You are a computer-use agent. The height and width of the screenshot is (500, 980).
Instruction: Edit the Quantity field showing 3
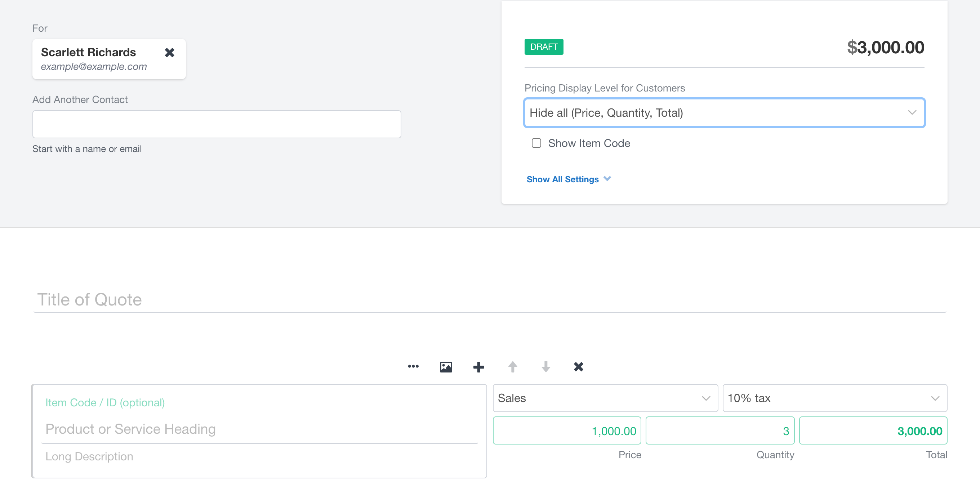pyautogui.click(x=720, y=431)
